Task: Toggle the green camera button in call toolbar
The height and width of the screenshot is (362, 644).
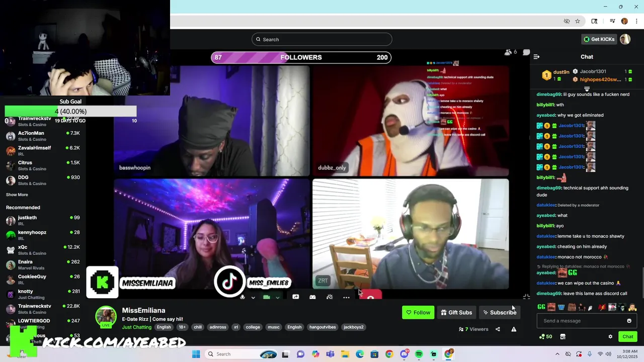Action: pos(267,297)
